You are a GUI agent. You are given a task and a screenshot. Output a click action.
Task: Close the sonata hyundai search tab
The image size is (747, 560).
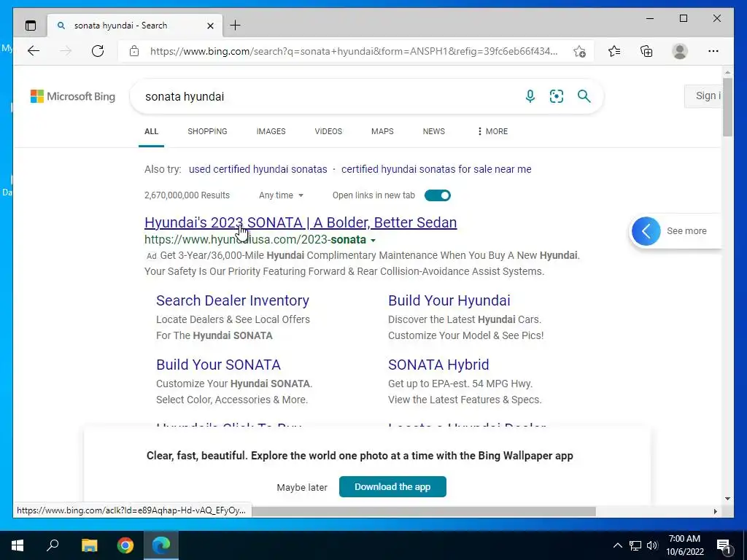pyautogui.click(x=210, y=26)
